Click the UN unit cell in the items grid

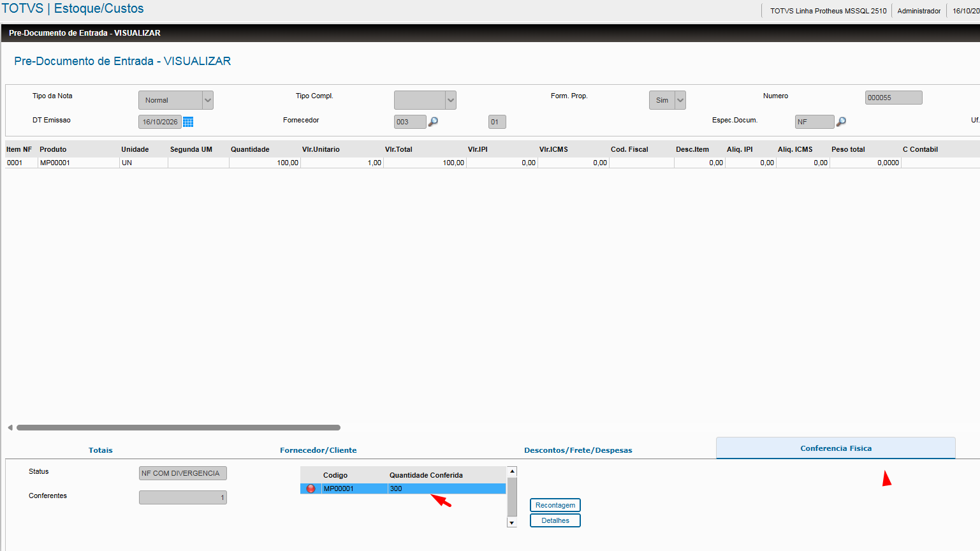(143, 163)
